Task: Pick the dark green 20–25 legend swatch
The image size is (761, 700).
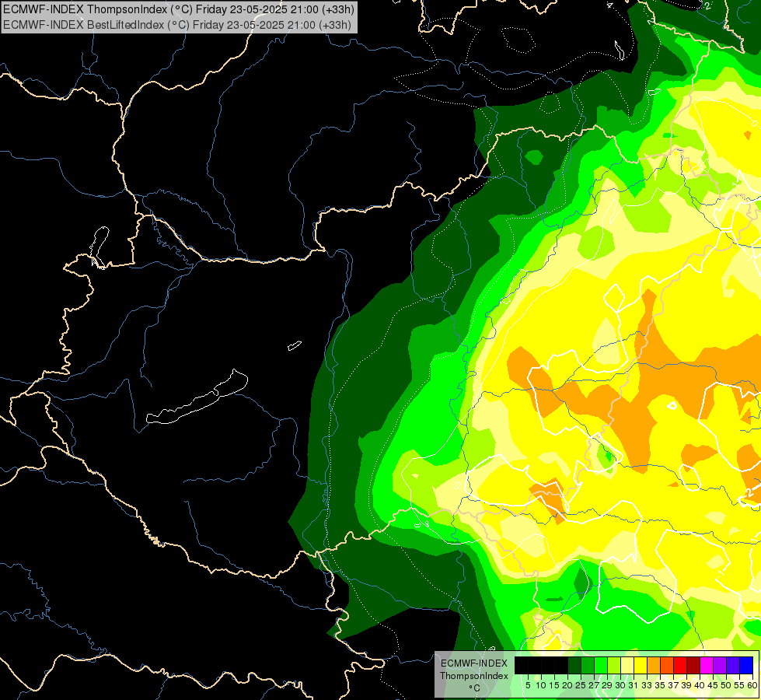Action: 574,665
